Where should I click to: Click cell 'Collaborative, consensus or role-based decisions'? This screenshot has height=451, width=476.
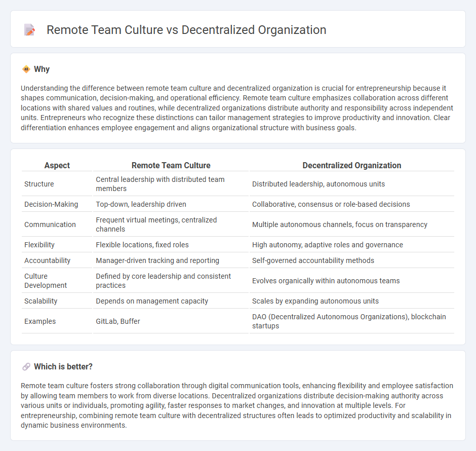pos(352,204)
